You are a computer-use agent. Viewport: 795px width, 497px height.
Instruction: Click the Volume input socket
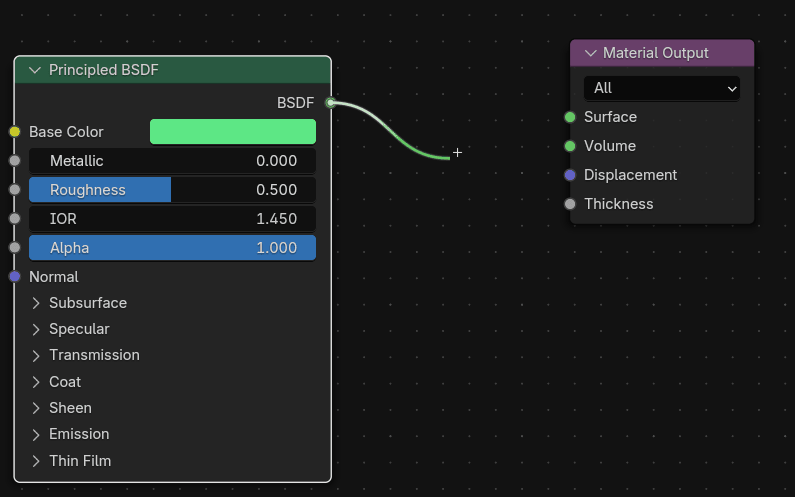tap(570, 146)
